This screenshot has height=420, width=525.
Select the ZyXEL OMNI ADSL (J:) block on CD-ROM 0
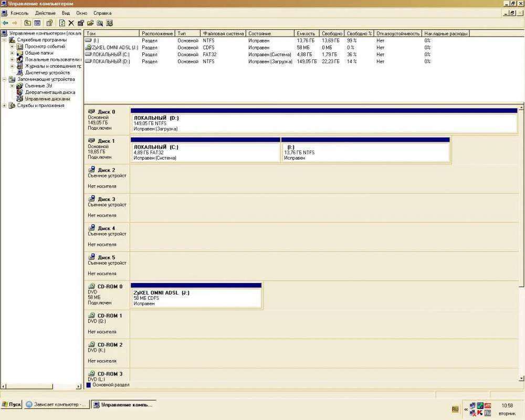196,296
